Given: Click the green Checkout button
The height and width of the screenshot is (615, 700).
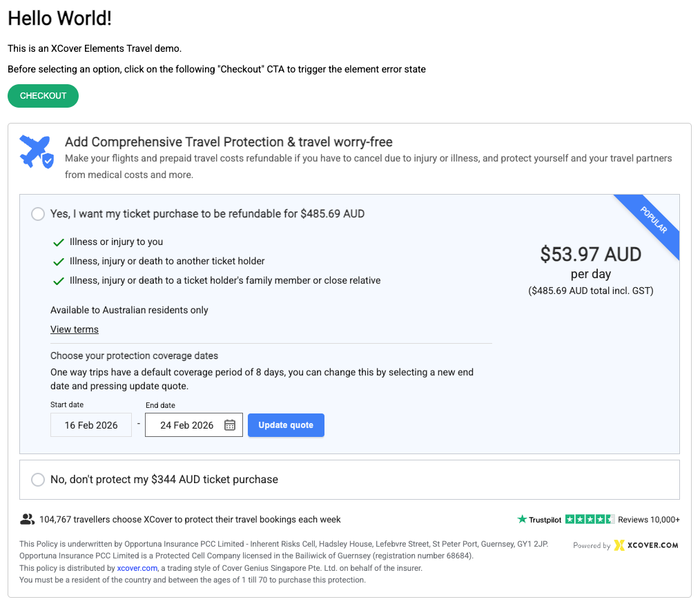Looking at the screenshot, I should (43, 96).
